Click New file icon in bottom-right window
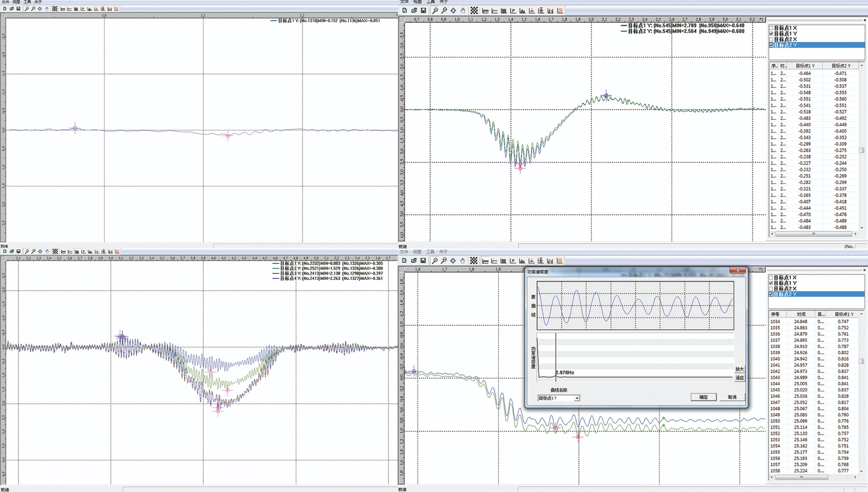This screenshot has width=868, height=492. point(405,260)
